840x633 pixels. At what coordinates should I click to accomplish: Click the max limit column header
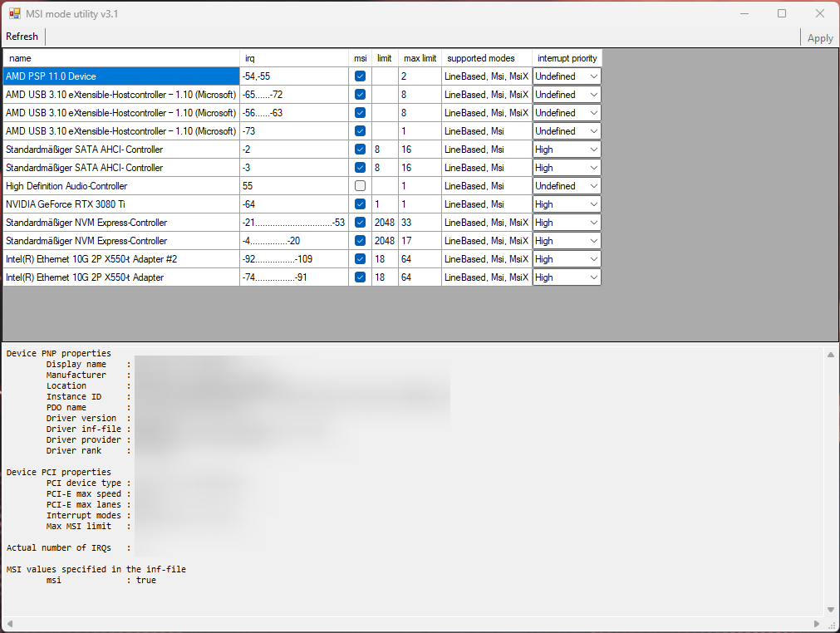(420, 58)
